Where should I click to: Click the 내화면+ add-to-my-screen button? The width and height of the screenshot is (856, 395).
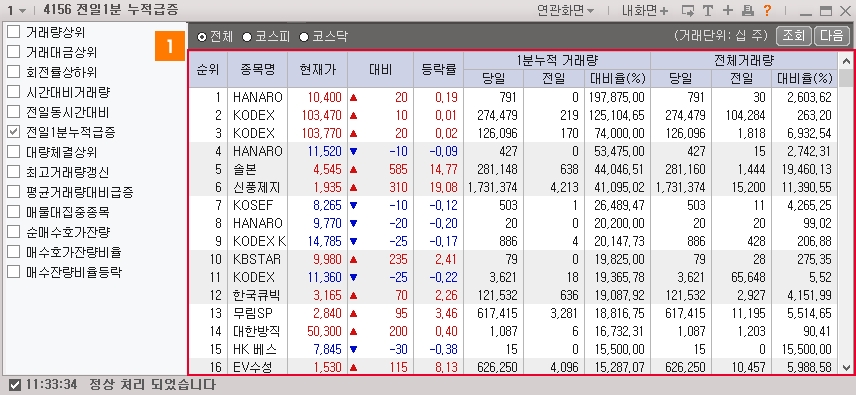[645, 10]
